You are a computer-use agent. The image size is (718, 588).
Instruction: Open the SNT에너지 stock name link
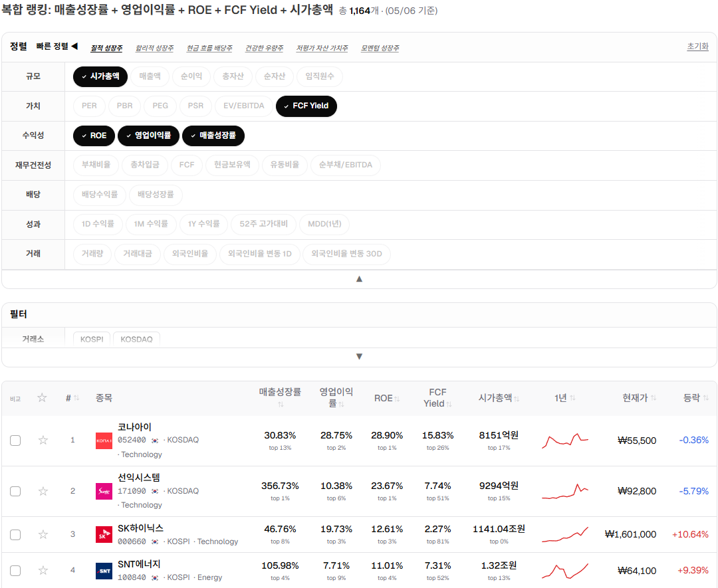(x=139, y=564)
